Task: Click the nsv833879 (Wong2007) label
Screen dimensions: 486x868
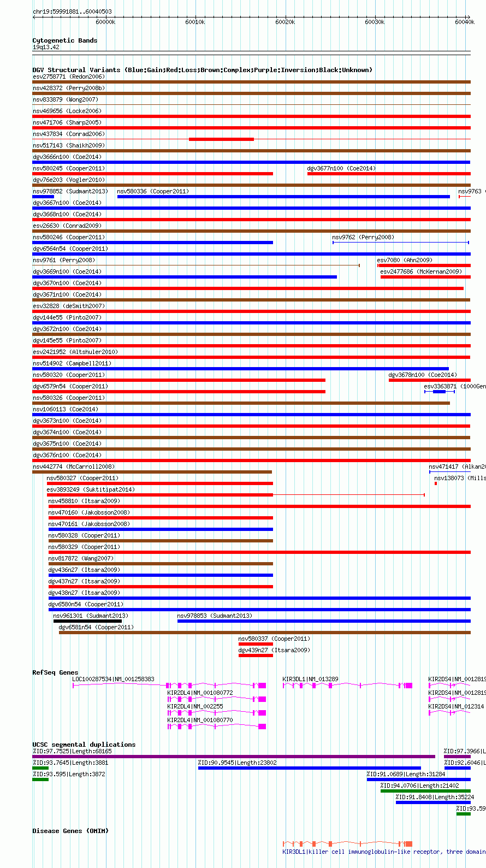Action: pyautogui.click(x=65, y=99)
